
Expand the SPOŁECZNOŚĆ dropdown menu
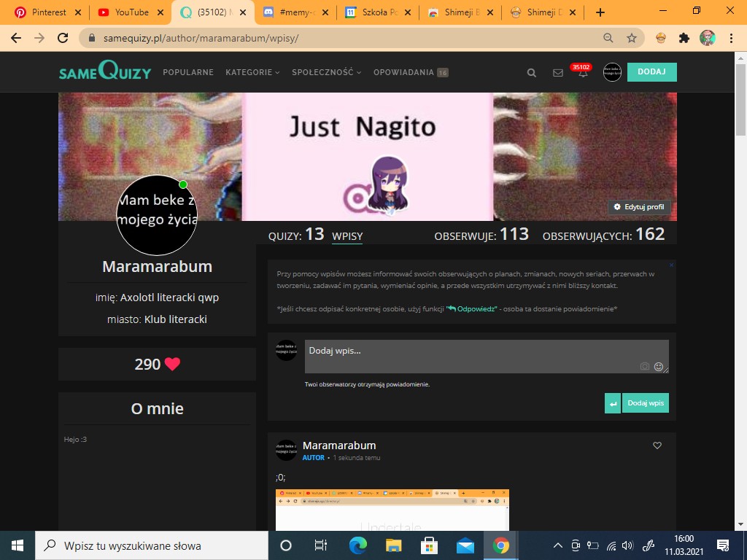click(326, 72)
